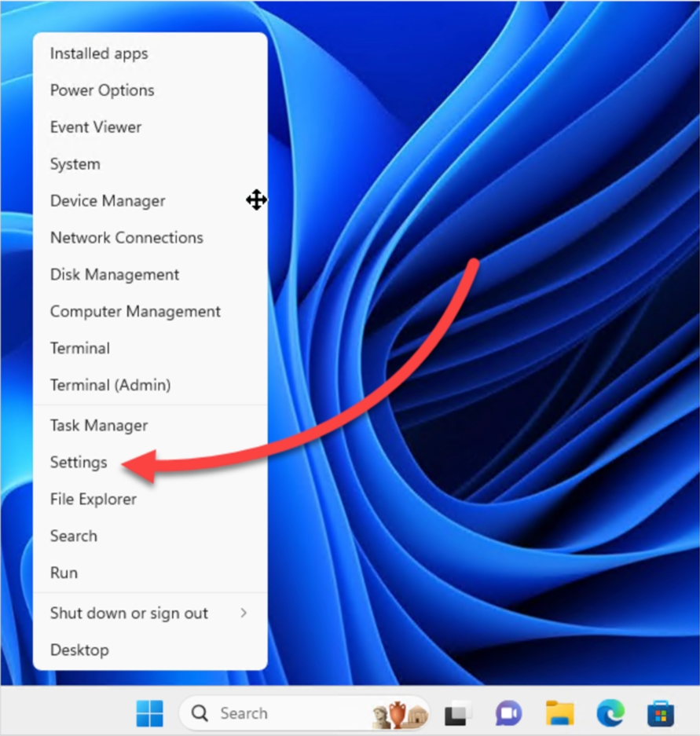Open the Windows Start button
This screenshot has width=700, height=736.
click(149, 713)
